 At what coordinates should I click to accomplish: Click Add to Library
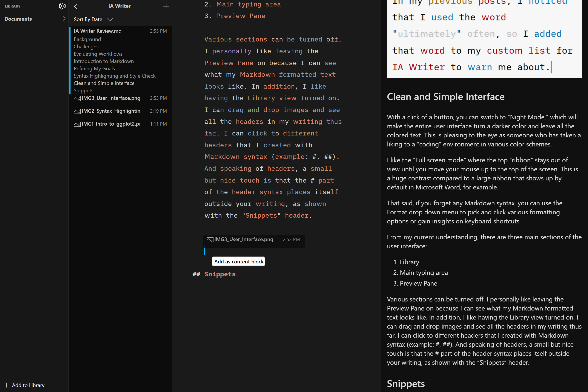point(25,385)
